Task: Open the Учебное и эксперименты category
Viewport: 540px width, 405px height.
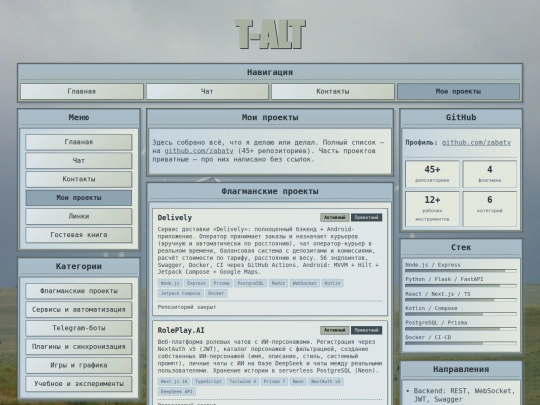Action: pos(79,384)
